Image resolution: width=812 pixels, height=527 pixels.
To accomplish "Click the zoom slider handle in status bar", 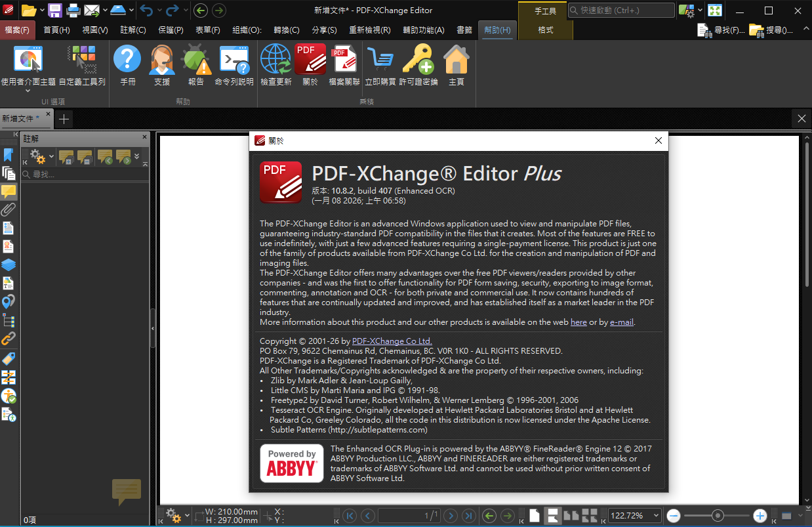I will click(x=718, y=516).
